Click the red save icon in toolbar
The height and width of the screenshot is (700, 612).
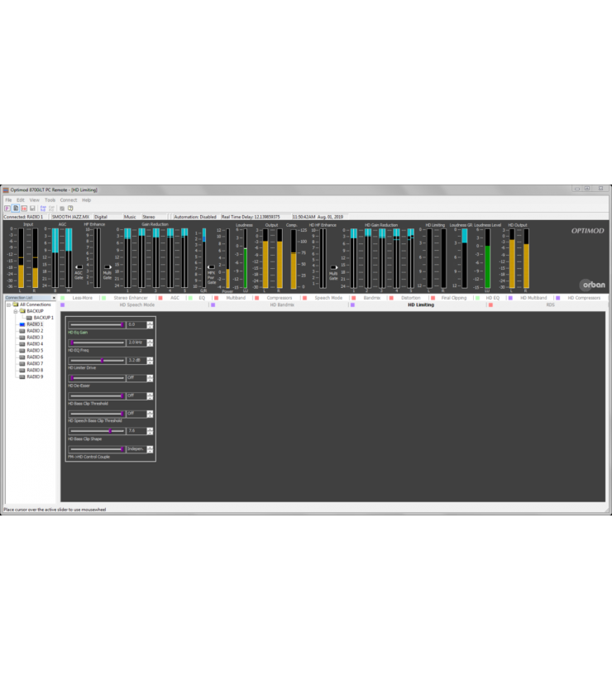coord(24,209)
